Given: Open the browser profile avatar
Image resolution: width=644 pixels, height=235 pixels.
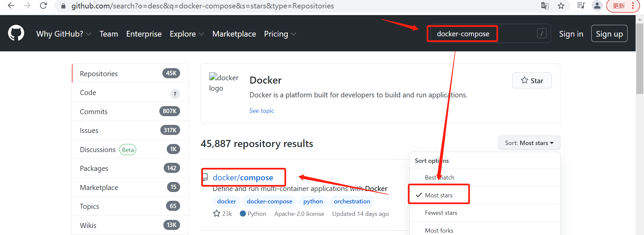Looking at the screenshot, I should [597, 6].
